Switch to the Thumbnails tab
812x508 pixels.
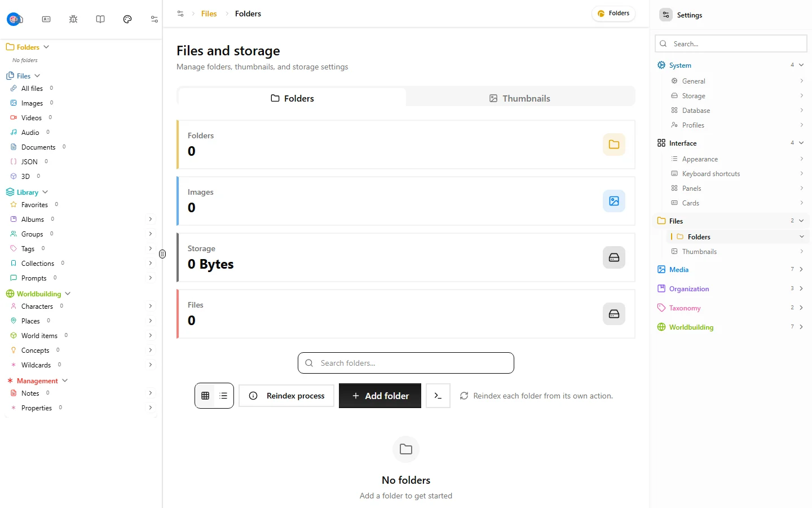pos(520,98)
